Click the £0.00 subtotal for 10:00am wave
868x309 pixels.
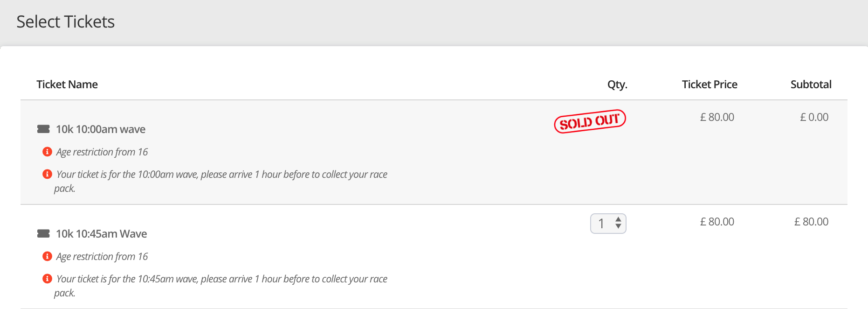point(814,117)
